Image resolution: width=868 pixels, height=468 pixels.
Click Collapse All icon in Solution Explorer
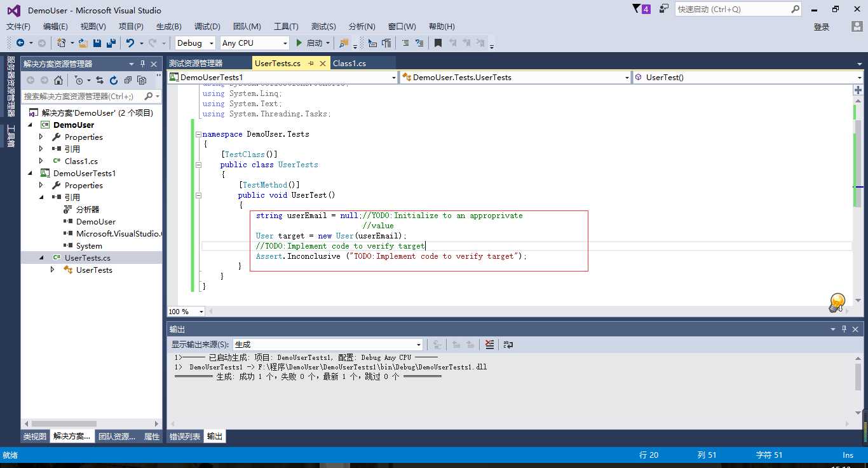pyautogui.click(x=128, y=80)
